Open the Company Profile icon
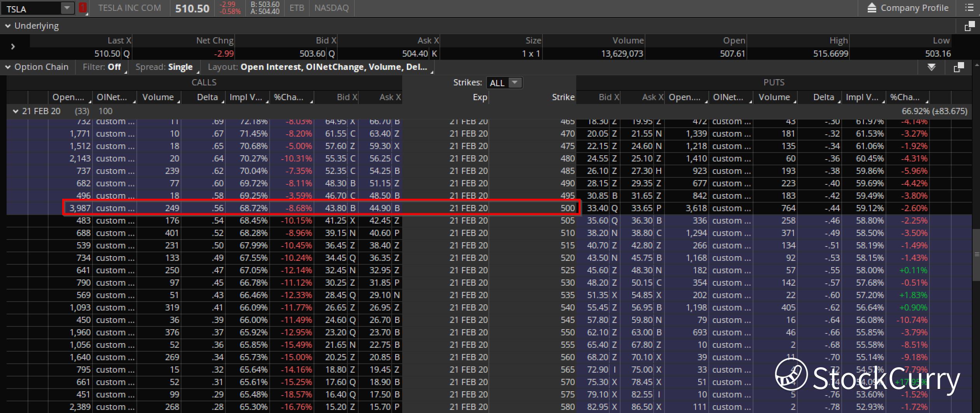980x413 pixels. point(872,8)
